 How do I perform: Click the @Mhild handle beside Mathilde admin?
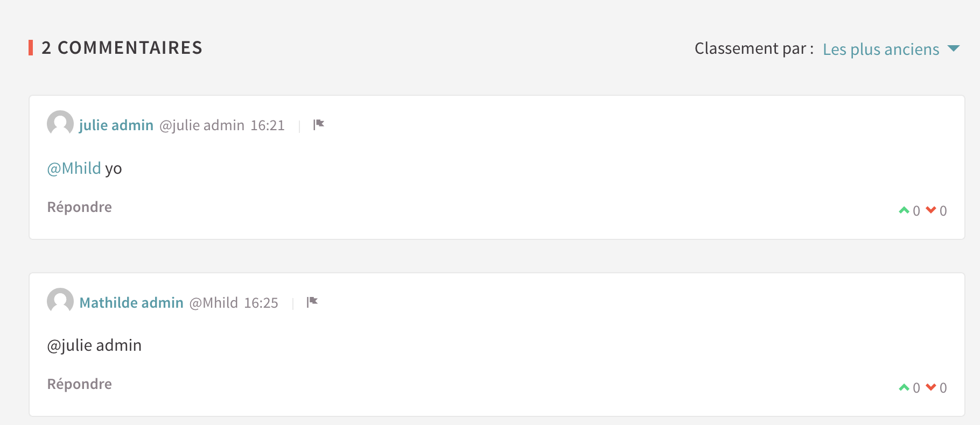click(x=214, y=303)
